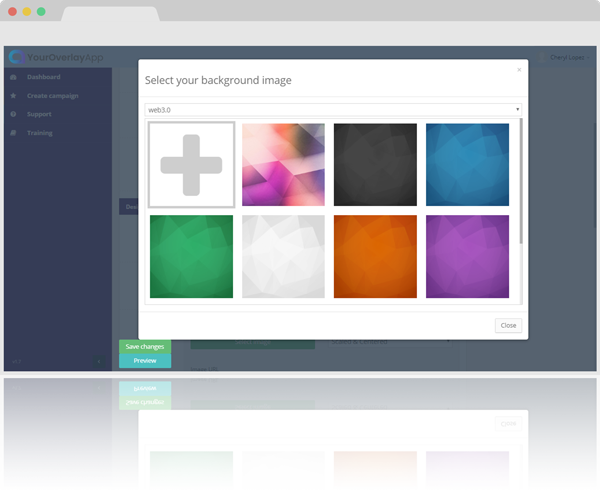600x490 pixels.
Task: Click the Support icon in the sidebar
Action: click(13, 114)
